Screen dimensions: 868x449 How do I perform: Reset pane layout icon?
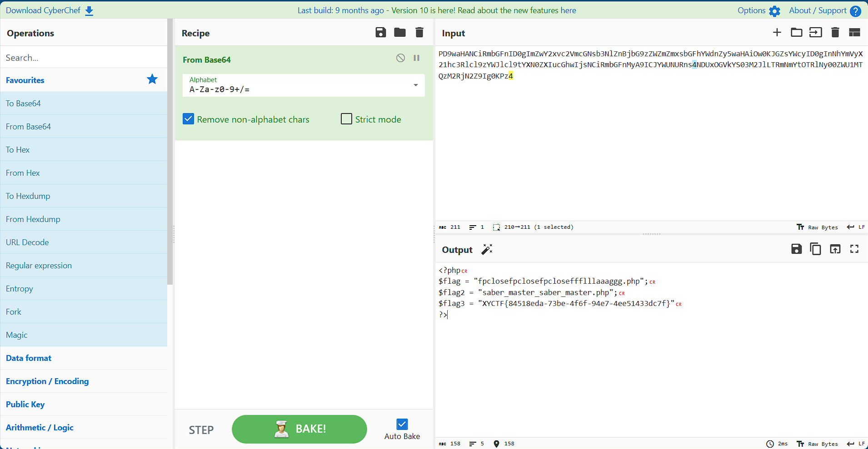[x=854, y=32]
